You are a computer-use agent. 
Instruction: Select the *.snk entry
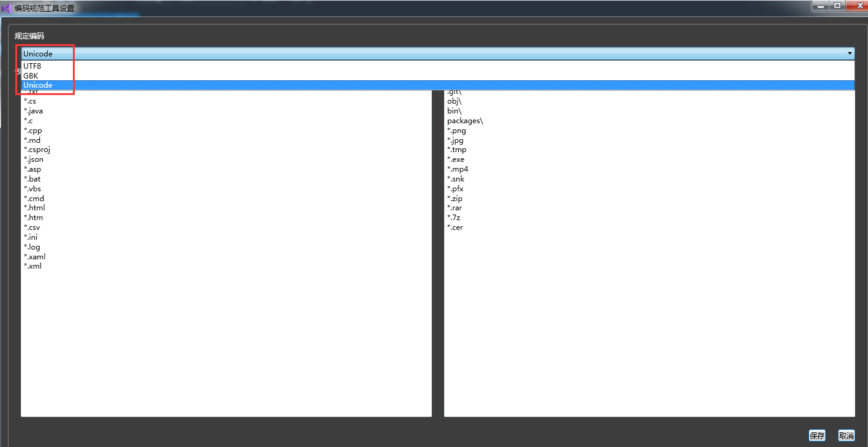[456, 179]
